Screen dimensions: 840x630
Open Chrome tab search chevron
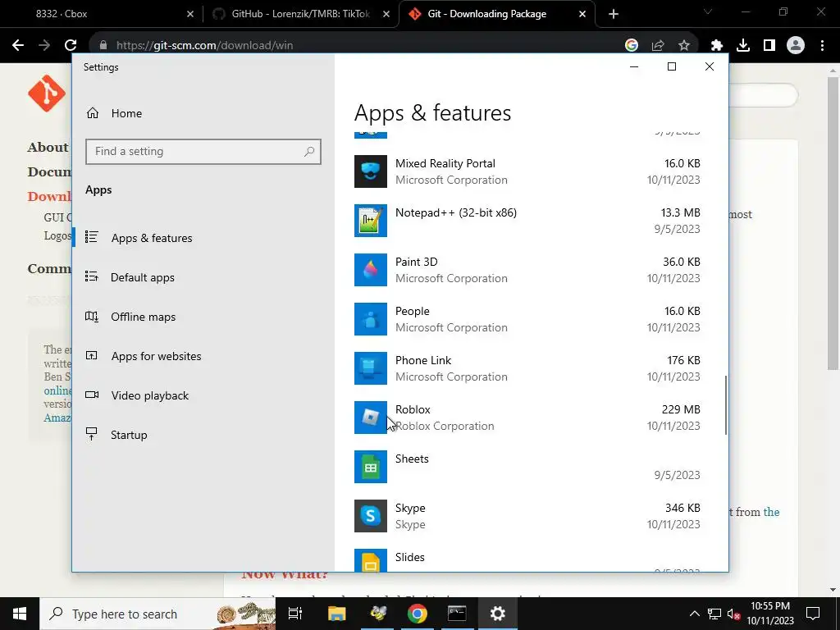coord(708,11)
